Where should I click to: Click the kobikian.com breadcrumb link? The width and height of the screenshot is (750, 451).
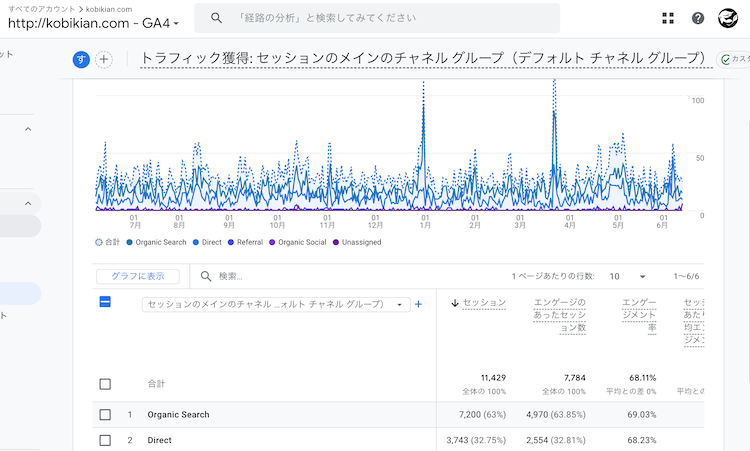109,9
